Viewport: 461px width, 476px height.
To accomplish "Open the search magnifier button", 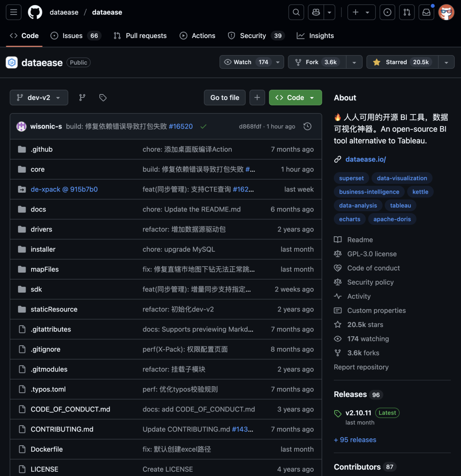I will [x=296, y=12].
